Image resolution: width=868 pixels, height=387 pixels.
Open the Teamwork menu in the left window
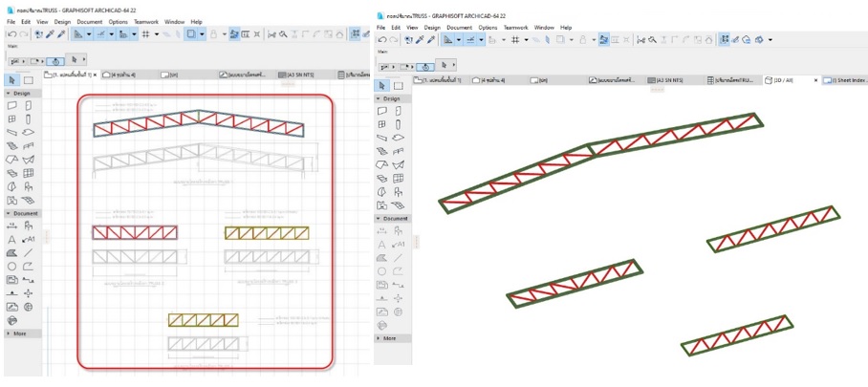point(146,21)
